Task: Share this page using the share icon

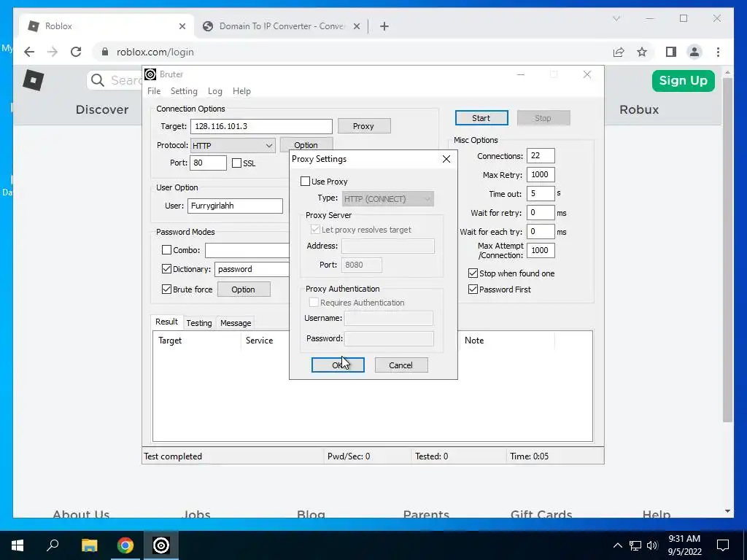Action: 619,52
